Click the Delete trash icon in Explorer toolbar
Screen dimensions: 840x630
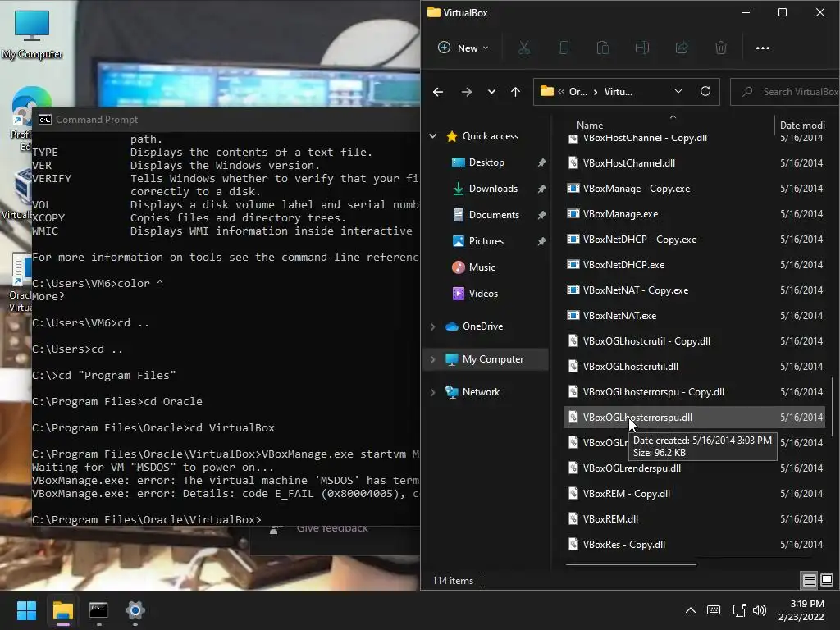721,48
